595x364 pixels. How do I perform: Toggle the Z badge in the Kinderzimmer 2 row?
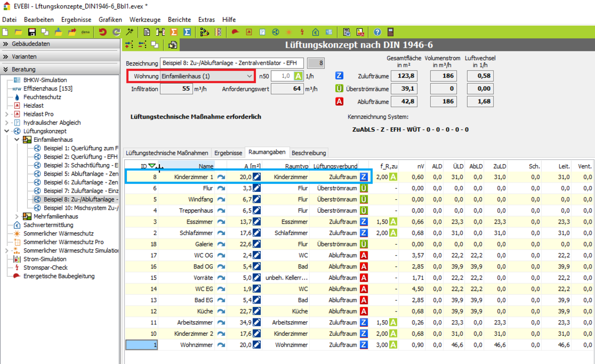click(x=363, y=334)
